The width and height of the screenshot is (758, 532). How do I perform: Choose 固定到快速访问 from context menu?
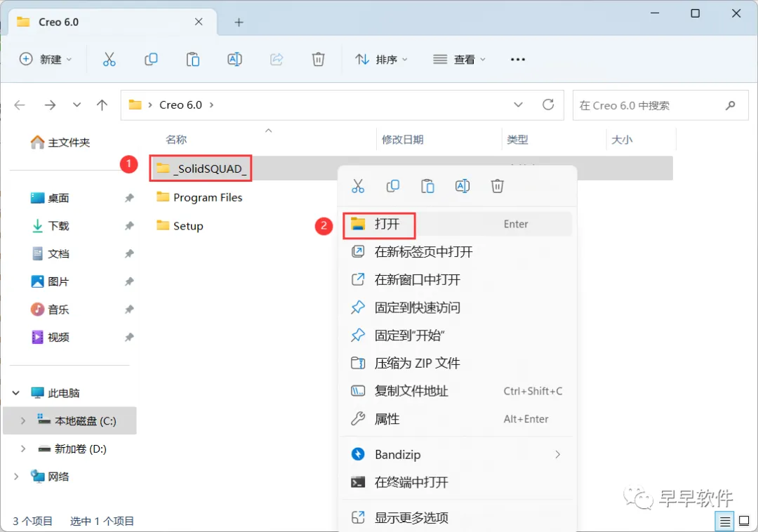[458, 307]
